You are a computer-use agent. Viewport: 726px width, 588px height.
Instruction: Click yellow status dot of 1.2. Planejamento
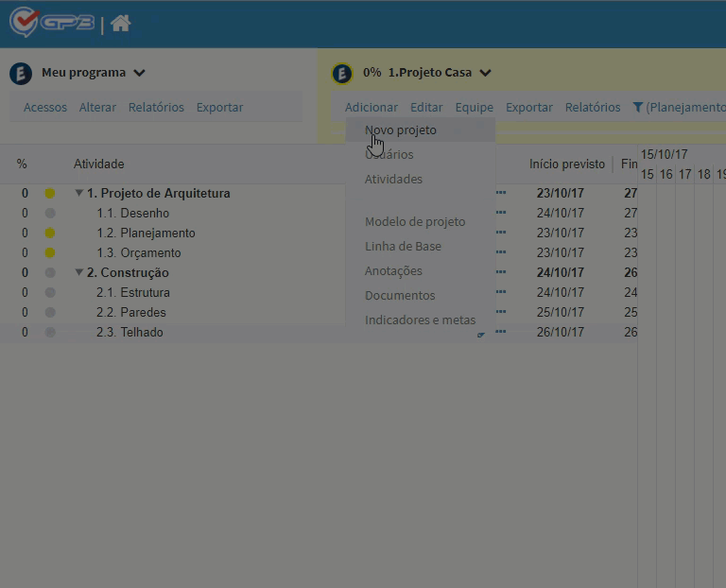[x=50, y=233]
